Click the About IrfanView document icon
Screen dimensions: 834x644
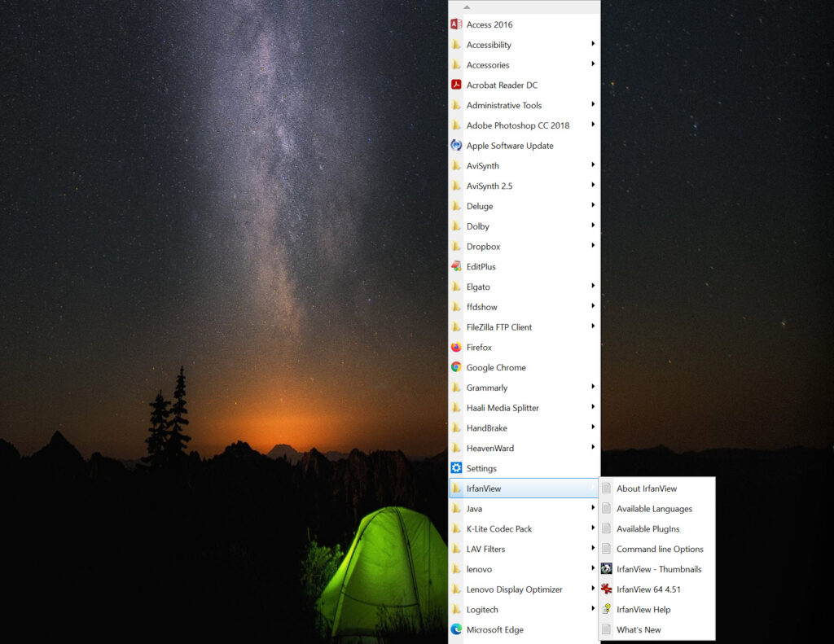(606, 488)
